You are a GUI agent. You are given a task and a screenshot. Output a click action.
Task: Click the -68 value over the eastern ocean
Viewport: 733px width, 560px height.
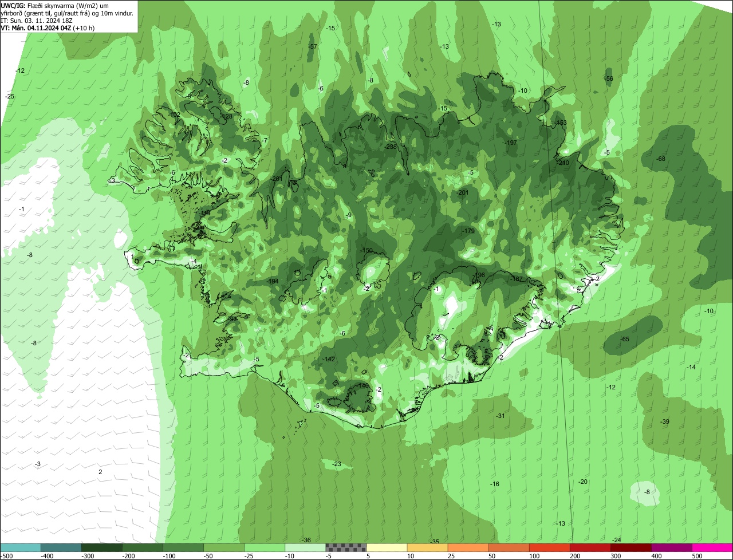coord(661,159)
